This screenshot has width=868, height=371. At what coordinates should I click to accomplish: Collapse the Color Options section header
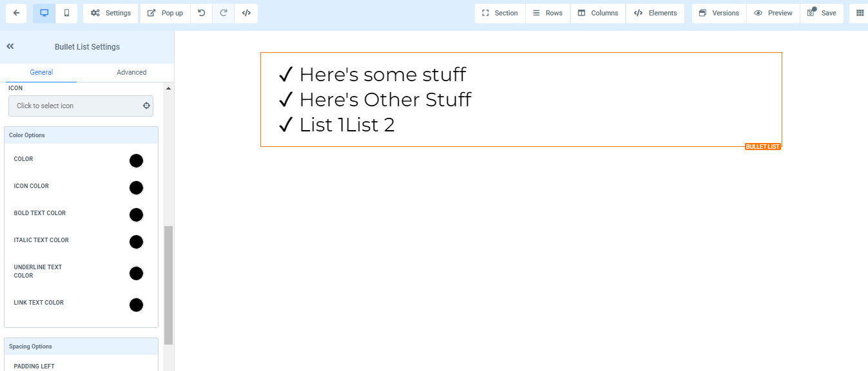click(x=81, y=135)
